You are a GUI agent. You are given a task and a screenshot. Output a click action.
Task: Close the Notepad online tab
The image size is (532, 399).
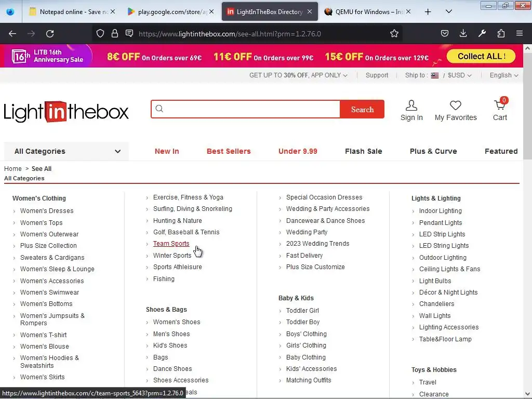113,11
